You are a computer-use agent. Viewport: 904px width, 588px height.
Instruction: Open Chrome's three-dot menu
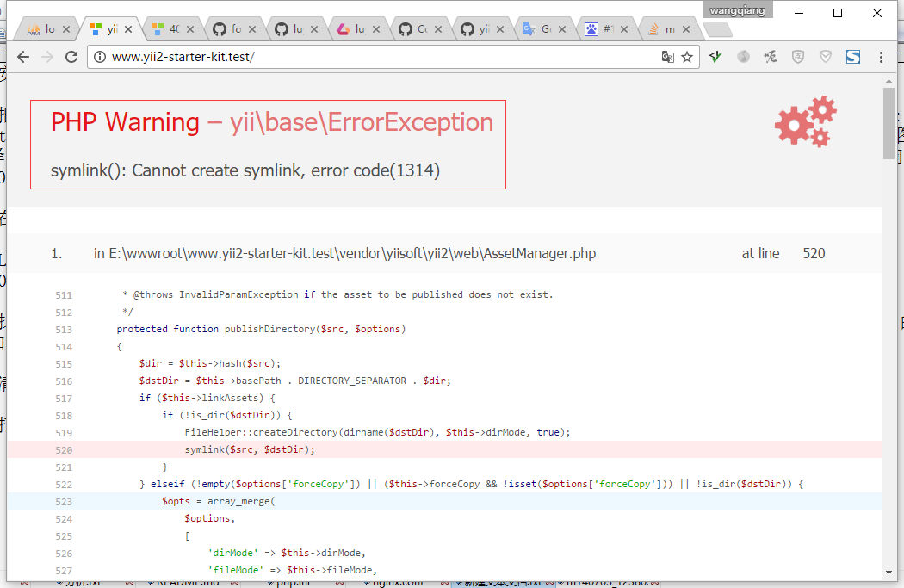[881, 57]
